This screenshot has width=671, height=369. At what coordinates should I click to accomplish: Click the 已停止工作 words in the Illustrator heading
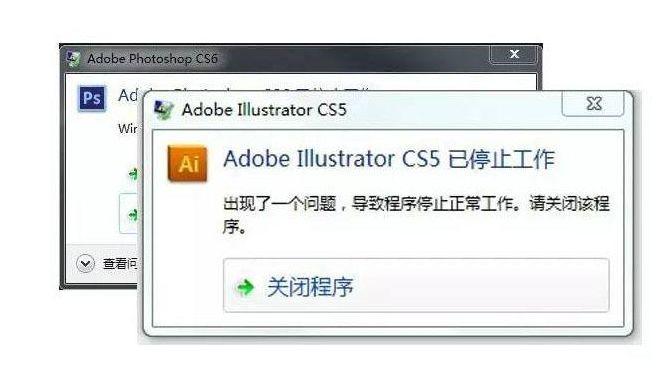click(501, 159)
